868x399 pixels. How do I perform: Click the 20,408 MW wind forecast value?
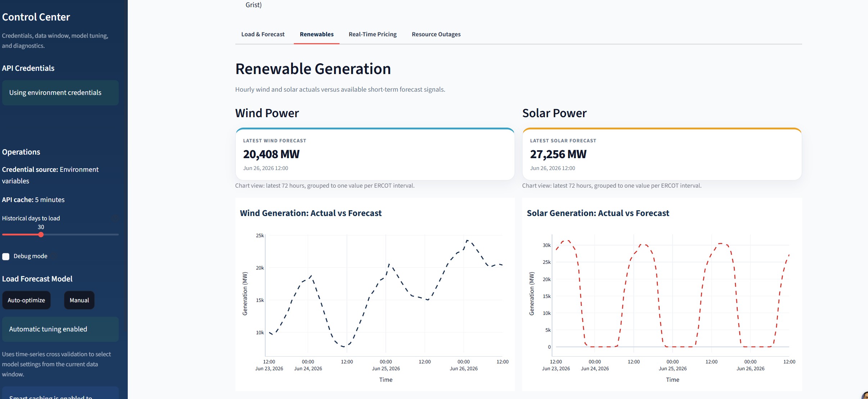coord(271,154)
